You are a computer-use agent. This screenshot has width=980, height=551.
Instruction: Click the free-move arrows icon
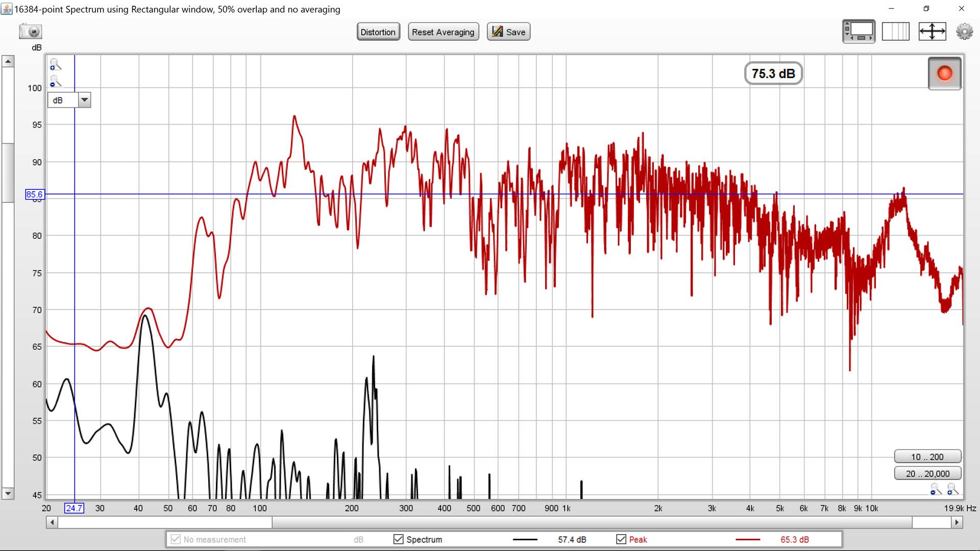coord(932,32)
